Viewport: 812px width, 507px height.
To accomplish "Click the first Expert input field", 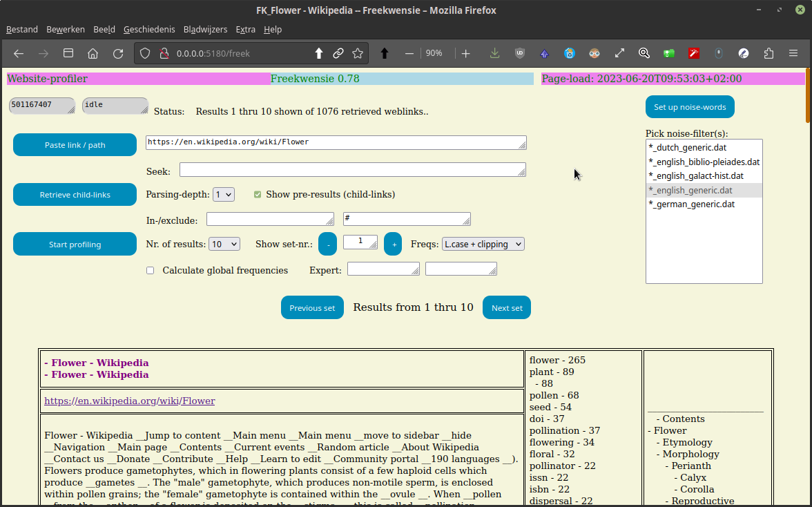I will (x=383, y=269).
